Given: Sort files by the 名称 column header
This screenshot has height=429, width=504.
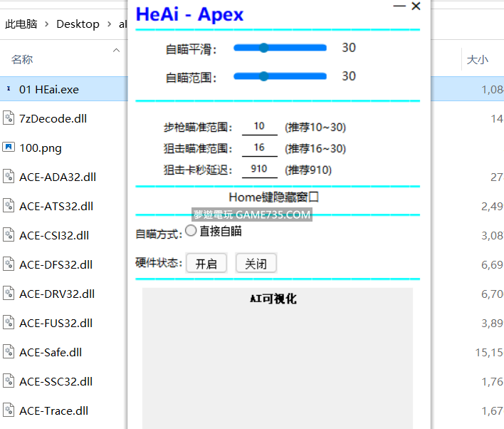Looking at the screenshot, I should click(x=22, y=59).
